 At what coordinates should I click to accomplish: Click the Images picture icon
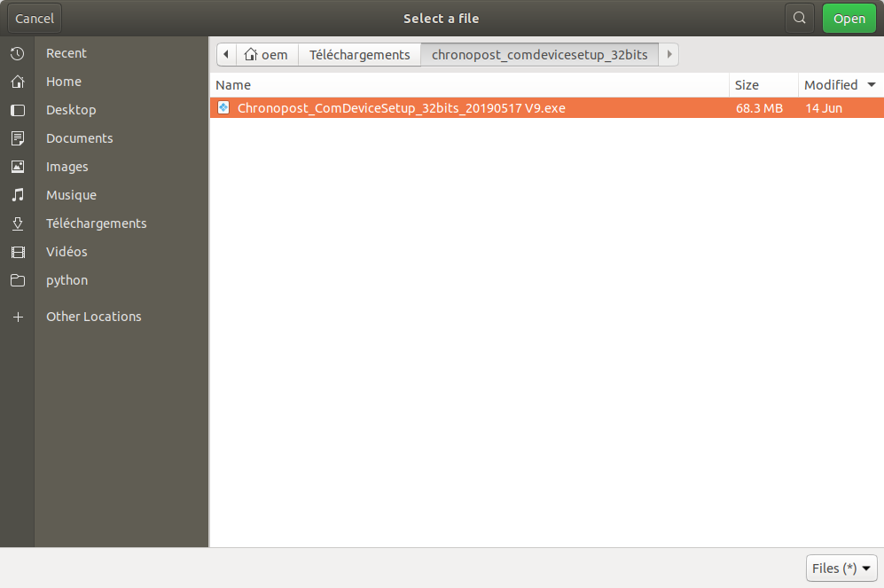pos(17,167)
